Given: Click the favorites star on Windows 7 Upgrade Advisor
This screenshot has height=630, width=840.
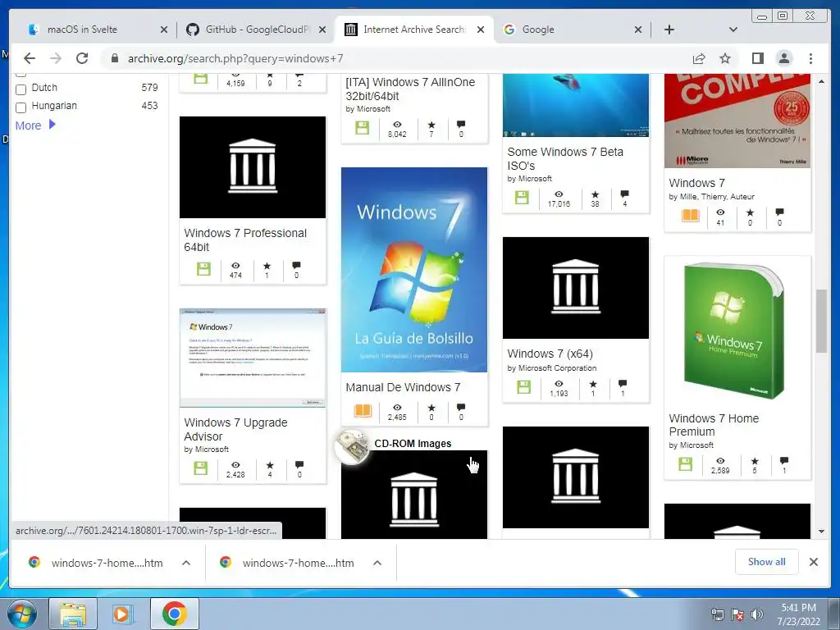Looking at the screenshot, I should tap(270, 465).
